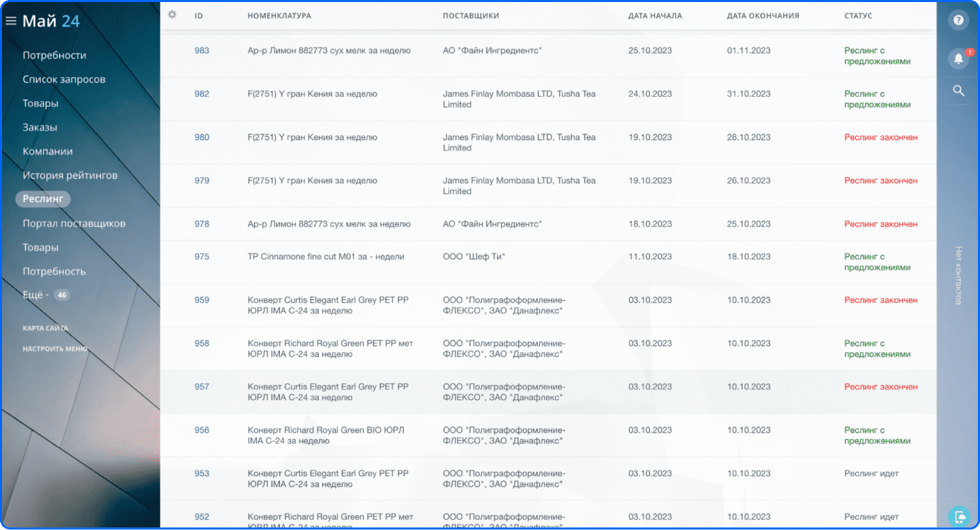Open Потребность menu item

click(55, 271)
